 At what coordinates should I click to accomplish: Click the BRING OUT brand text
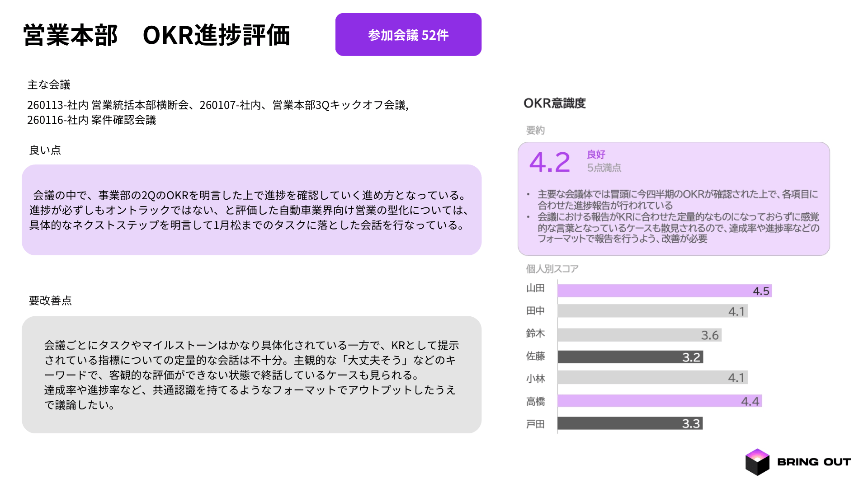tap(814, 462)
